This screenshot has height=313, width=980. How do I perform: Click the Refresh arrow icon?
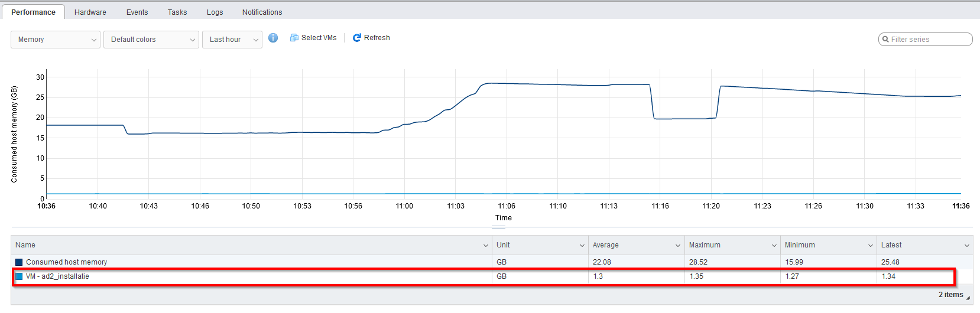[x=357, y=38]
